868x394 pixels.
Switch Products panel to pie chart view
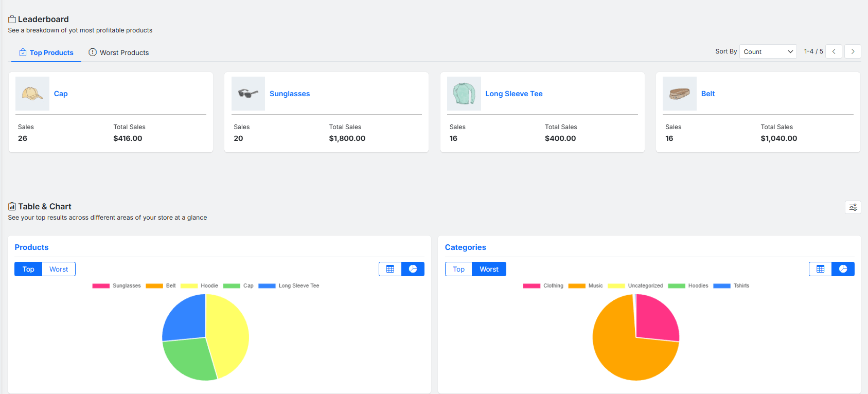coord(413,269)
